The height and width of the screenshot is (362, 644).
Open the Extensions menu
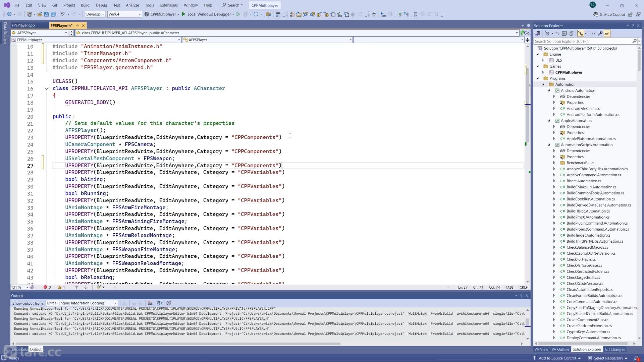[x=169, y=5]
